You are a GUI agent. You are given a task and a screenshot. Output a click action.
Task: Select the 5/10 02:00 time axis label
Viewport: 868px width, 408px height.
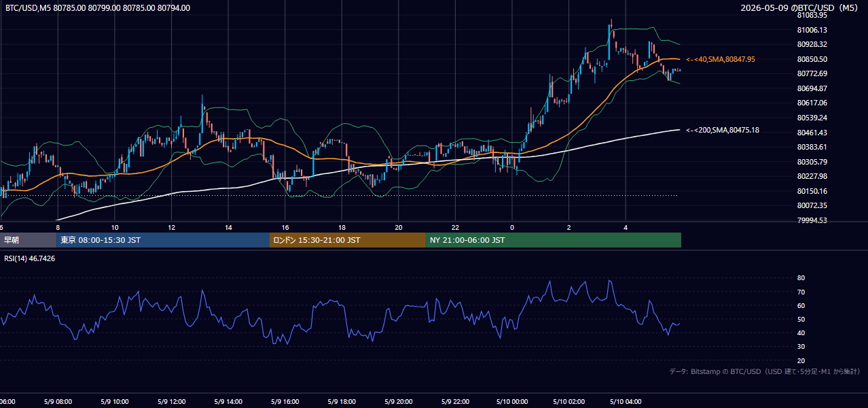tap(568, 402)
